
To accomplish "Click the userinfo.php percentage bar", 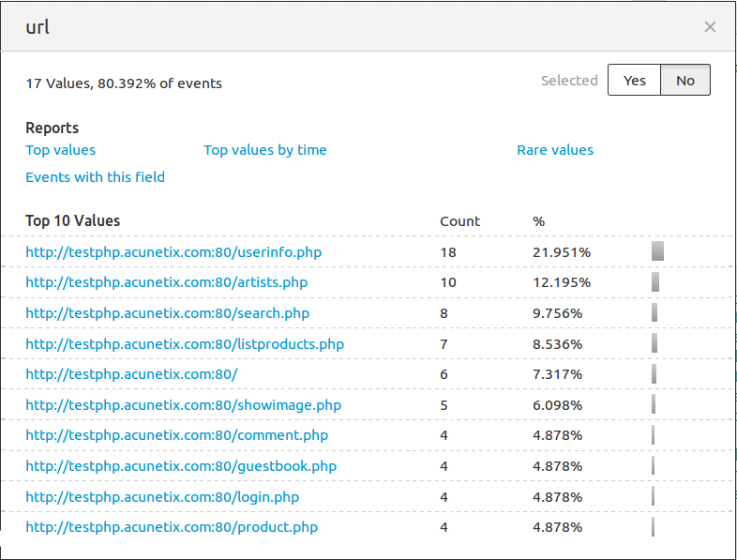I will (657, 251).
